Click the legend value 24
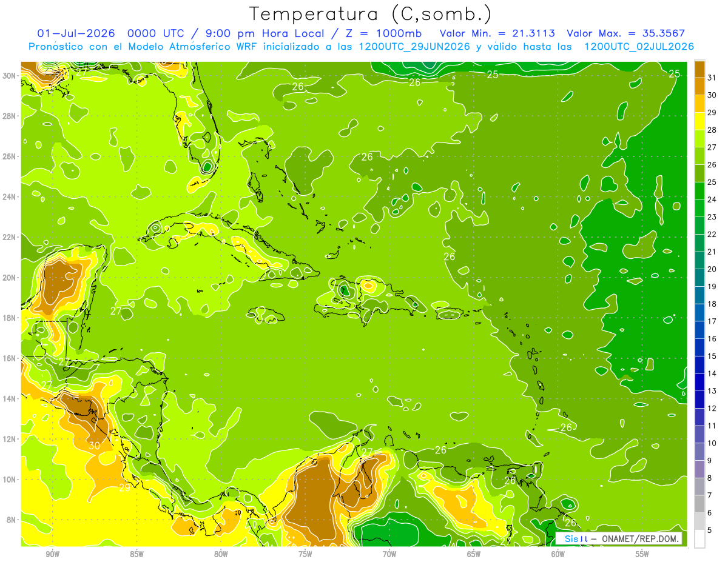This screenshot has height=562, width=728. click(x=712, y=199)
